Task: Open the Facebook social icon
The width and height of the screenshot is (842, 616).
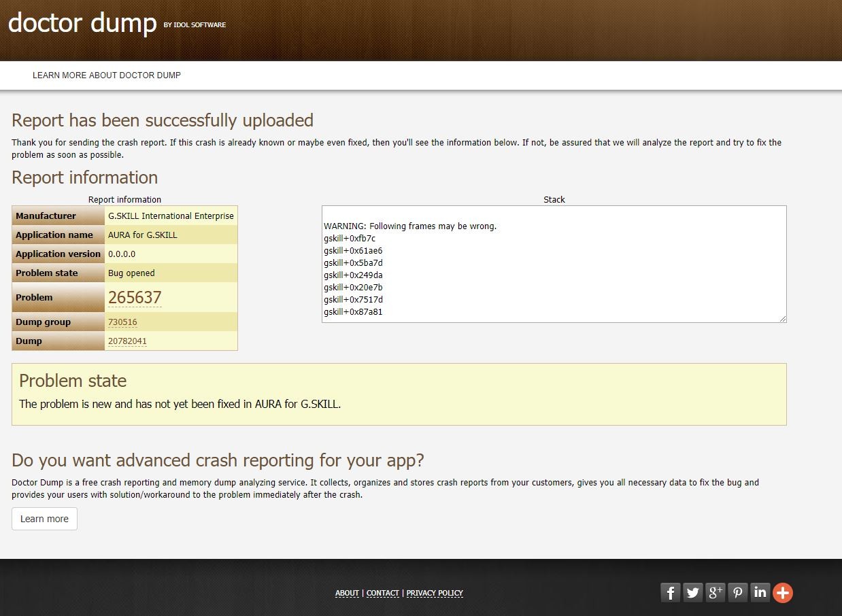Action: click(x=671, y=593)
